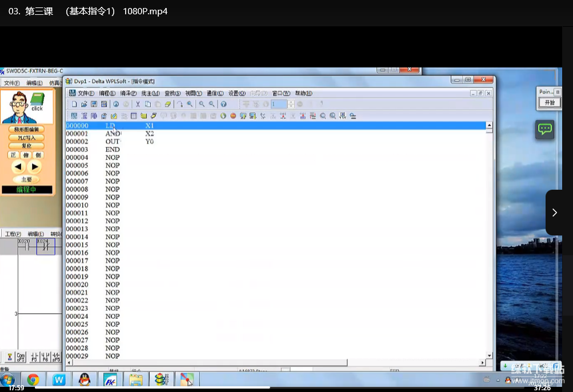Open the 窗口(W) menu
The image size is (573, 392).
pos(281,93)
